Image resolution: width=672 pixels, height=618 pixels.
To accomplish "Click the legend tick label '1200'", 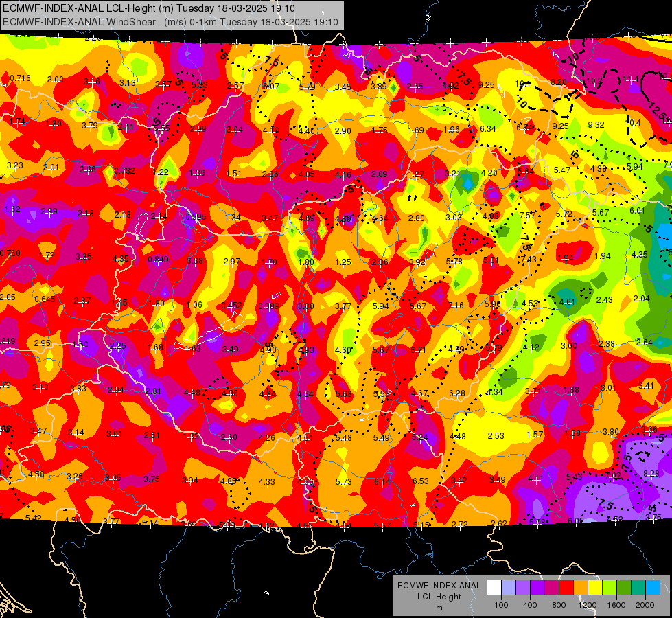I will tap(588, 605).
